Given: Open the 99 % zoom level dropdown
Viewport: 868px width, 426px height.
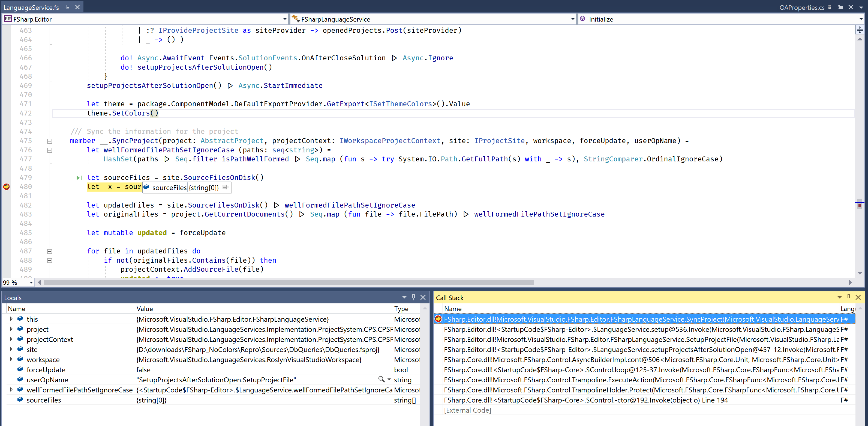Looking at the screenshot, I should pyautogui.click(x=31, y=283).
